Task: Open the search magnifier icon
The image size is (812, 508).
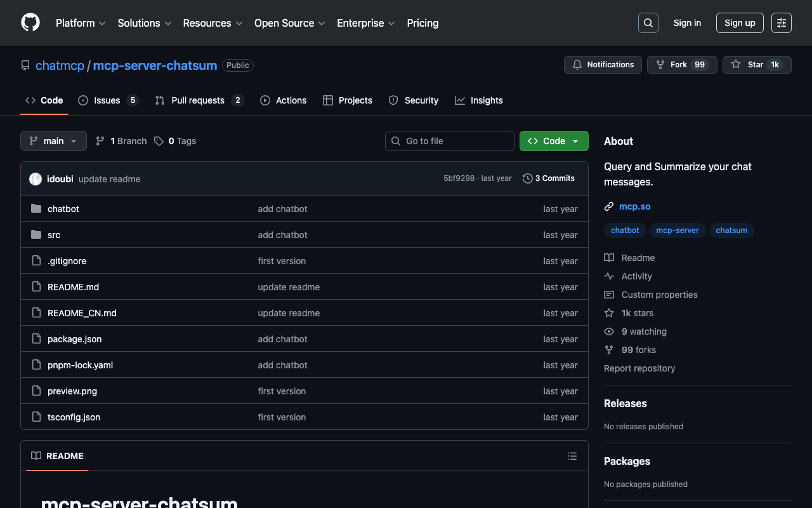Action: point(648,23)
